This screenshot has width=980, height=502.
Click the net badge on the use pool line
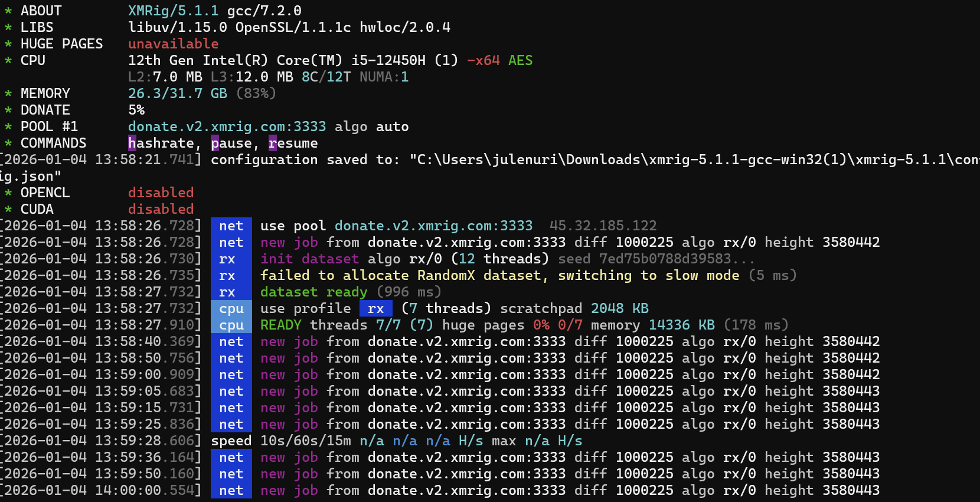click(231, 226)
